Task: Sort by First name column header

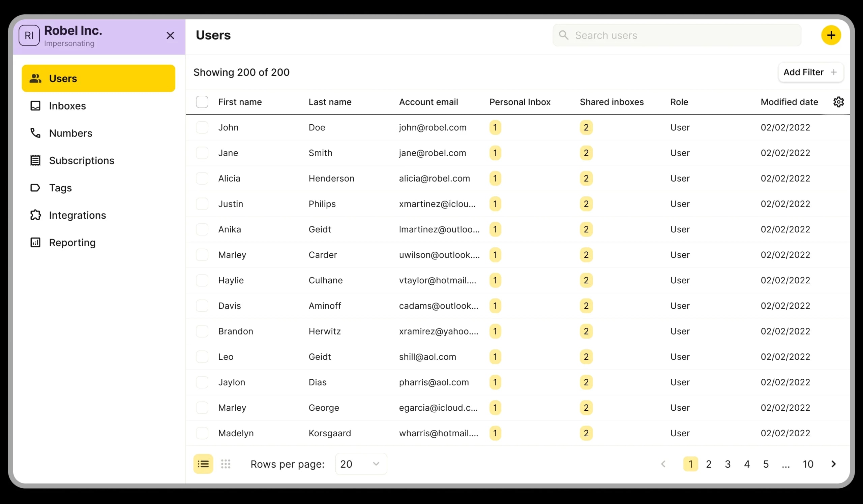Action: pyautogui.click(x=240, y=102)
